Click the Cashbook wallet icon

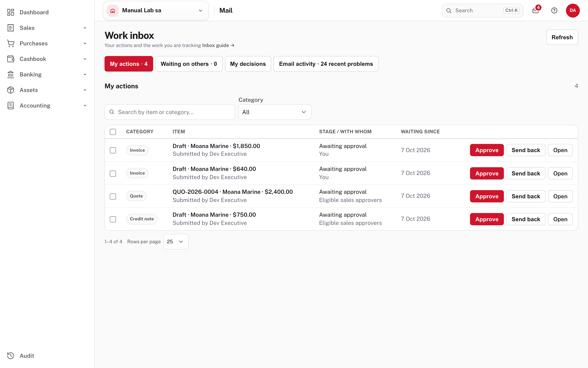click(10, 59)
